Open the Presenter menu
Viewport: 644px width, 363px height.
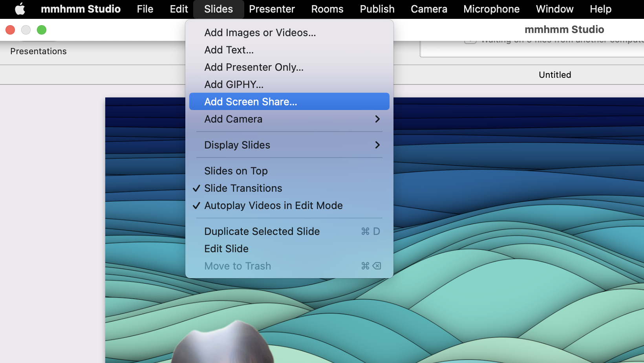(272, 9)
